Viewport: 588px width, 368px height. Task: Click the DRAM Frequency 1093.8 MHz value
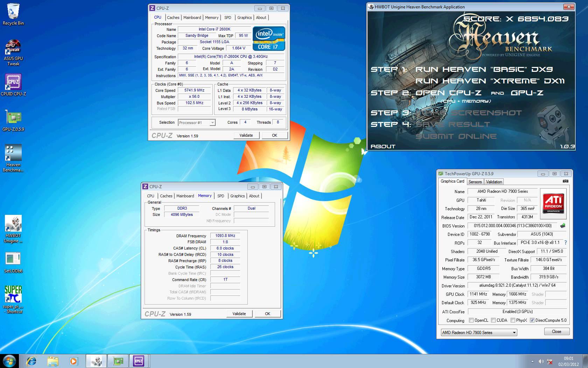pos(225,236)
